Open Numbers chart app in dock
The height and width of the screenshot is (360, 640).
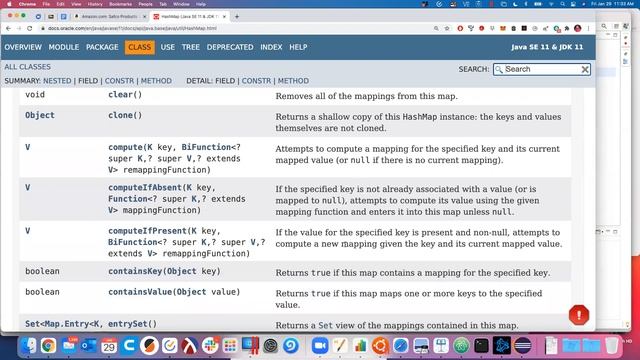click(360, 346)
